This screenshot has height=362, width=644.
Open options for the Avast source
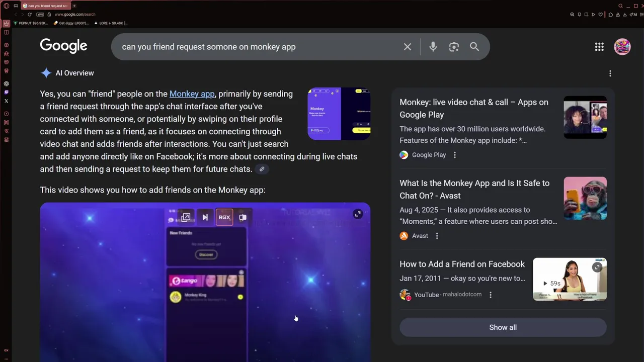[437, 236]
